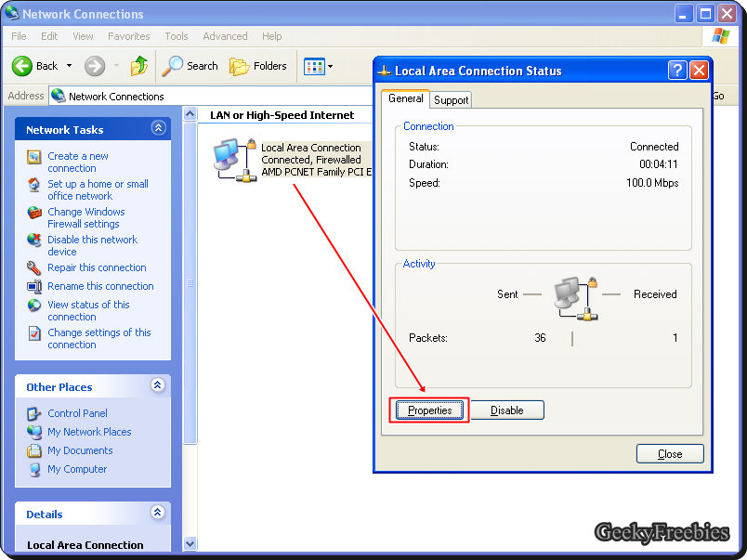This screenshot has width=747, height=560.
Task: Open the Search magnifier toolbar button
Action: click(x=190, y=66)
